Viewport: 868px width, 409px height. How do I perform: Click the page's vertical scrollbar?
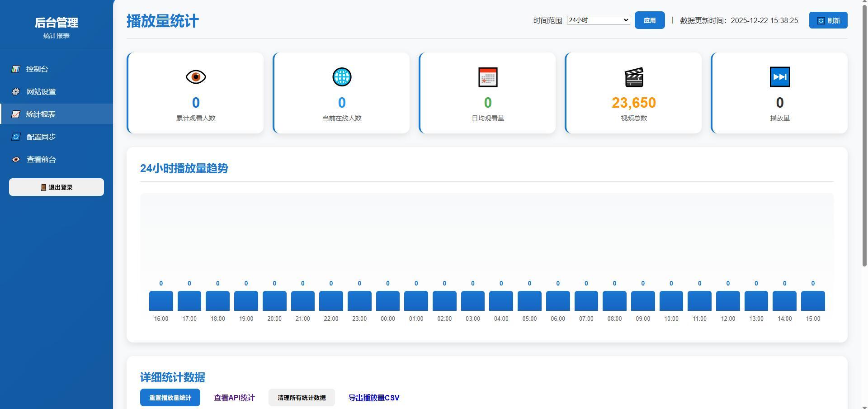[x=865, y=136]
